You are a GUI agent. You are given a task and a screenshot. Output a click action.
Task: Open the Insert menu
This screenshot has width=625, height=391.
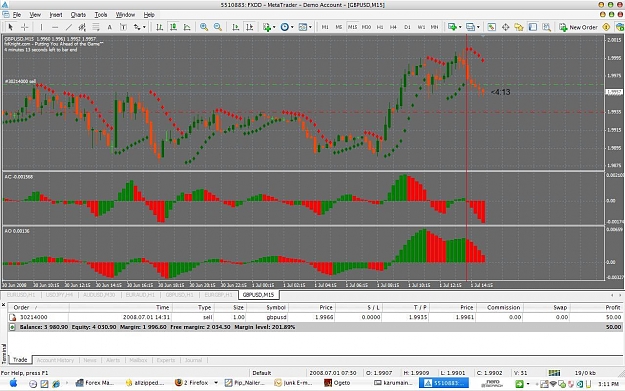56,15
